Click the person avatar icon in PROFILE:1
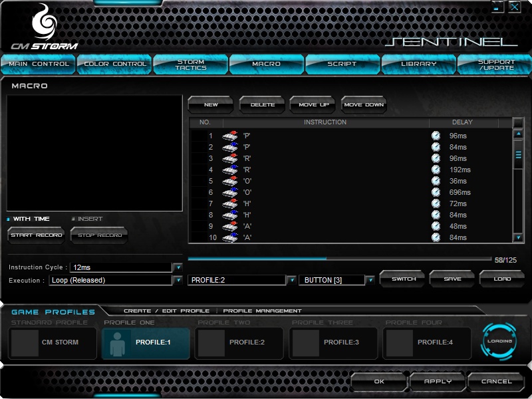 (x=117, y=344)
